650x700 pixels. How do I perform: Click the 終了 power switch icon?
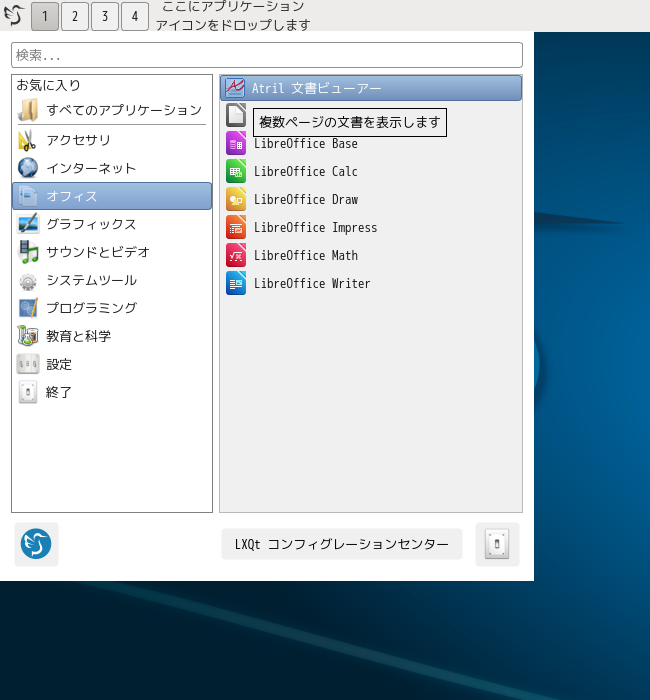pyautogui.click(x=28, y=392)
